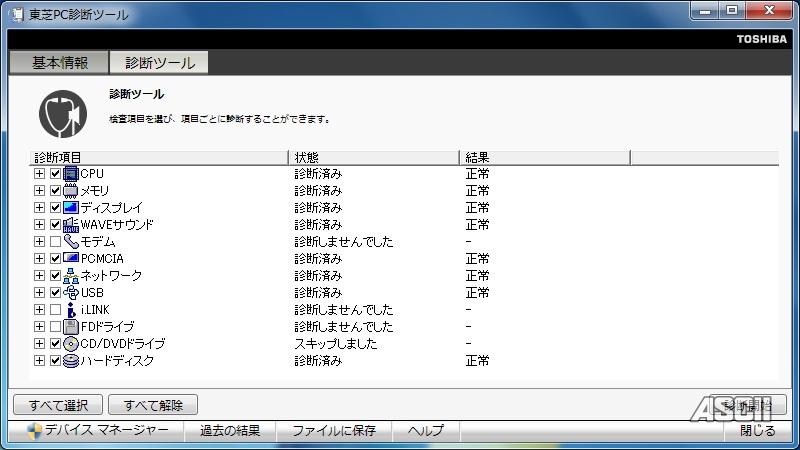Expand the ハードディスク tree node
800x450 pixels.
pyautogui.click(x=39, y=361)
